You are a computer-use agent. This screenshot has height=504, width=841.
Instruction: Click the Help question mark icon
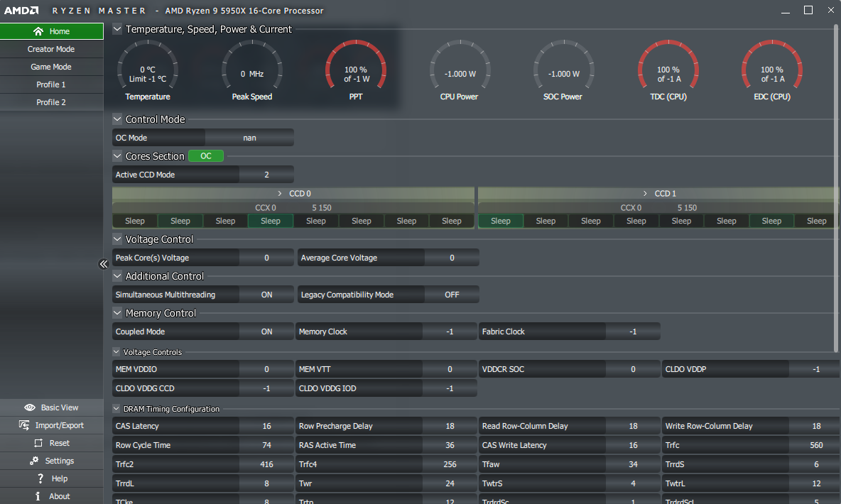[x=40, y=478]
